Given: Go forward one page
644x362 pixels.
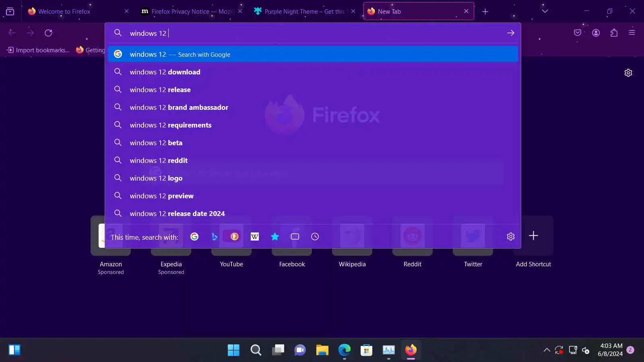Looking at the screenshot, I should point(30,33).
